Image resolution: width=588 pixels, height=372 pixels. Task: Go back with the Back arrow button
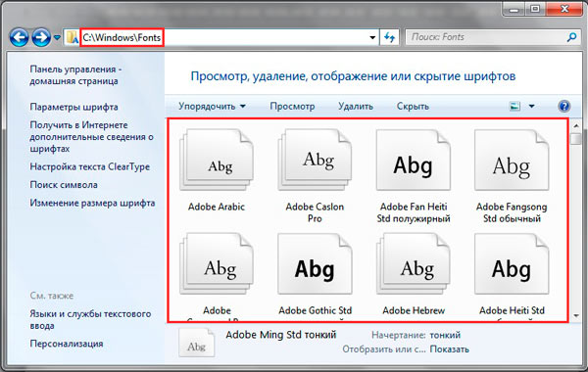click(19, 37)
